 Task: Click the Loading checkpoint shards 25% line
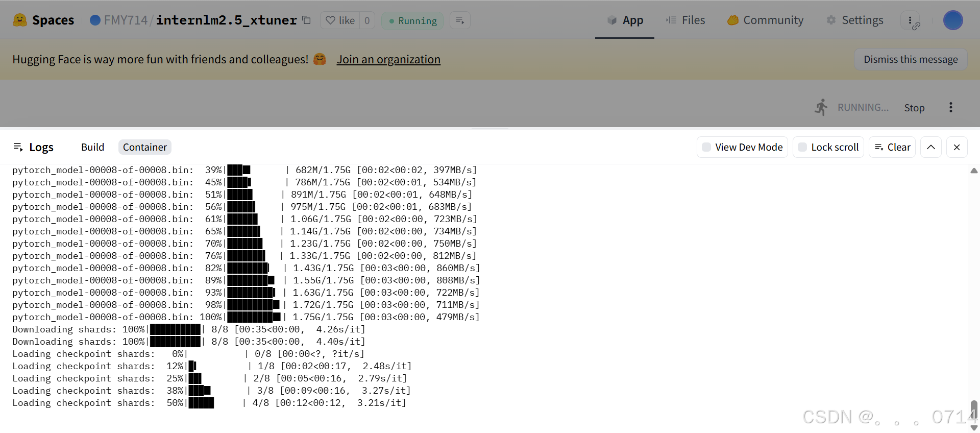click(x=210, y=378)
